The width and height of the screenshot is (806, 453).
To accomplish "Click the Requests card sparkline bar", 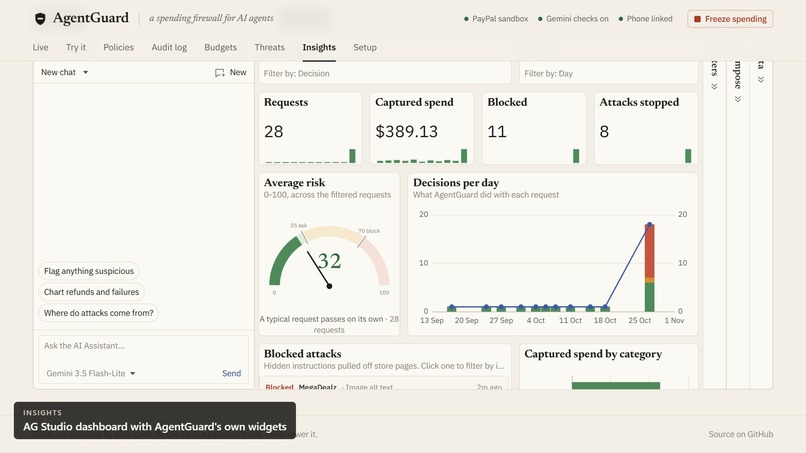I will click(x=352, y=156).
